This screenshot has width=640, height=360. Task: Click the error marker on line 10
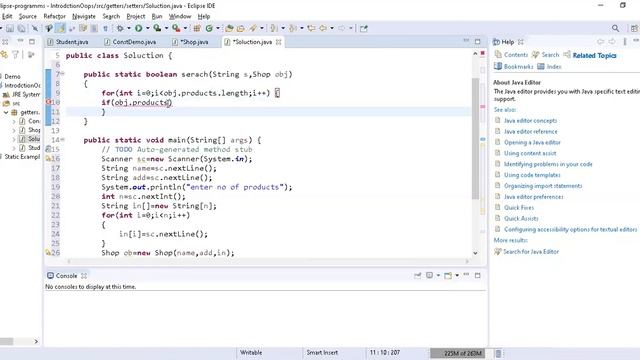click(48, 102)
